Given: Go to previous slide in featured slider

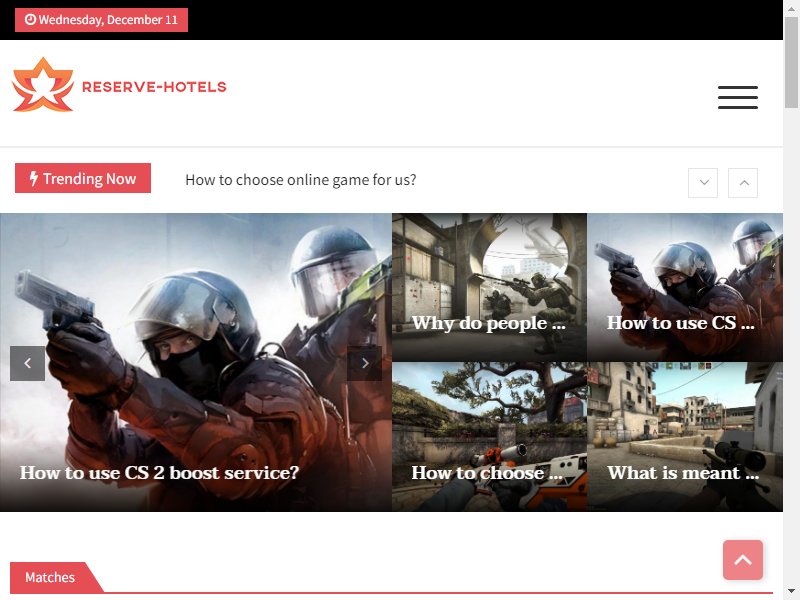Looking at the screenshot, I should pos(28,363).
